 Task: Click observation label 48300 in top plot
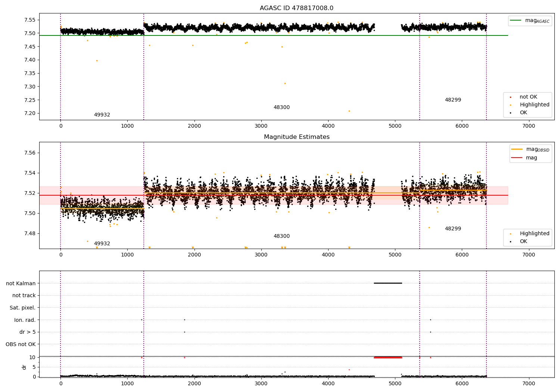coord(281,108)
